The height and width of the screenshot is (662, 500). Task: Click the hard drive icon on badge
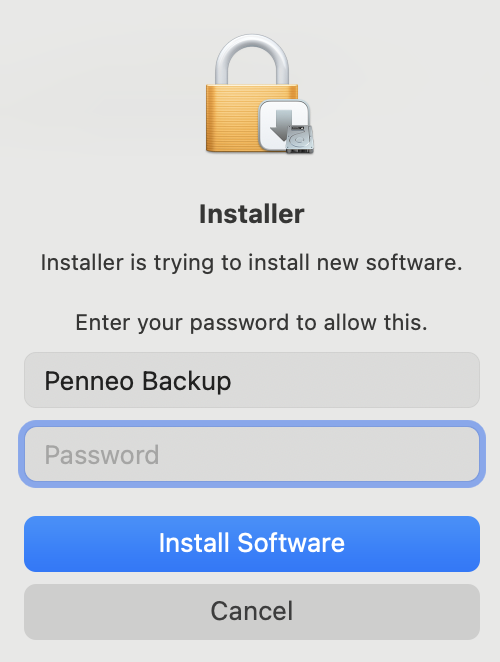pos(299,139)
